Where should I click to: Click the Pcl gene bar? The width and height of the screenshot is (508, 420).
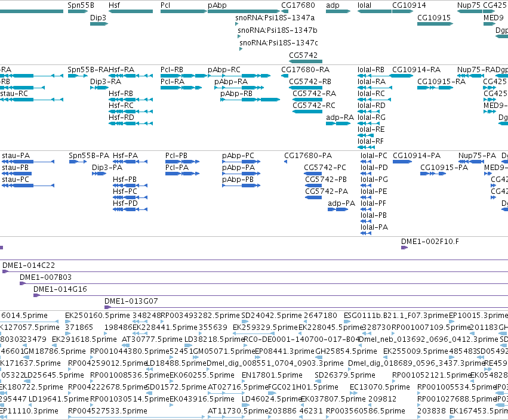tap(184, 11)
